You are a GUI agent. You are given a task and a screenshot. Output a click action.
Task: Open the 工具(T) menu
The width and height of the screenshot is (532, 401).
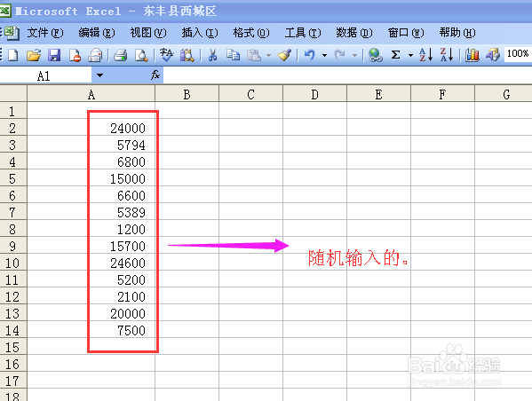coord(303,33)
